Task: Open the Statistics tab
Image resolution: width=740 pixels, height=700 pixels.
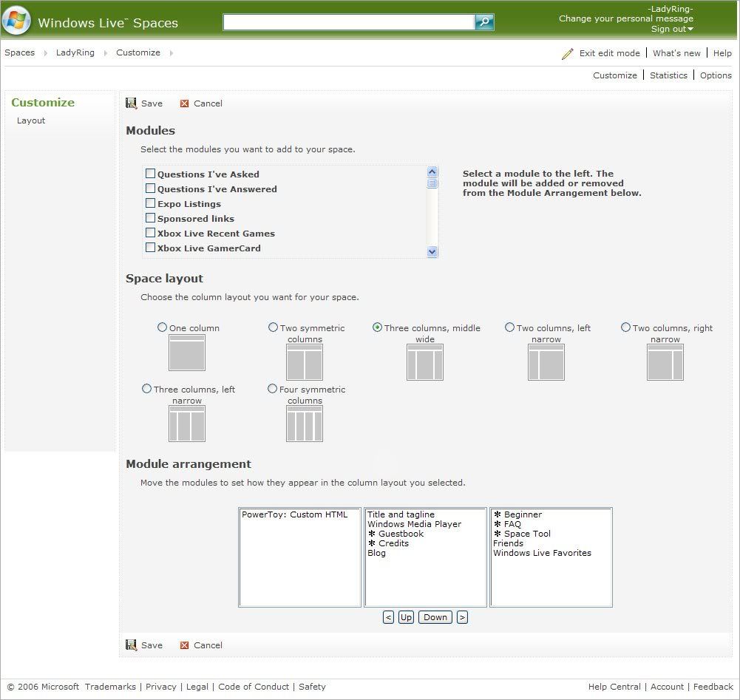Action: [668, 75]
